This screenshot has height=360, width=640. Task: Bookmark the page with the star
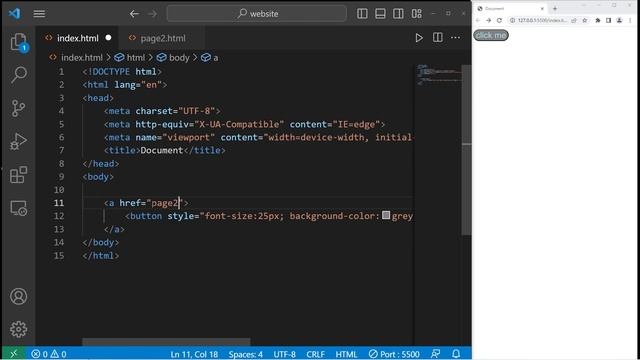(584, 20)
